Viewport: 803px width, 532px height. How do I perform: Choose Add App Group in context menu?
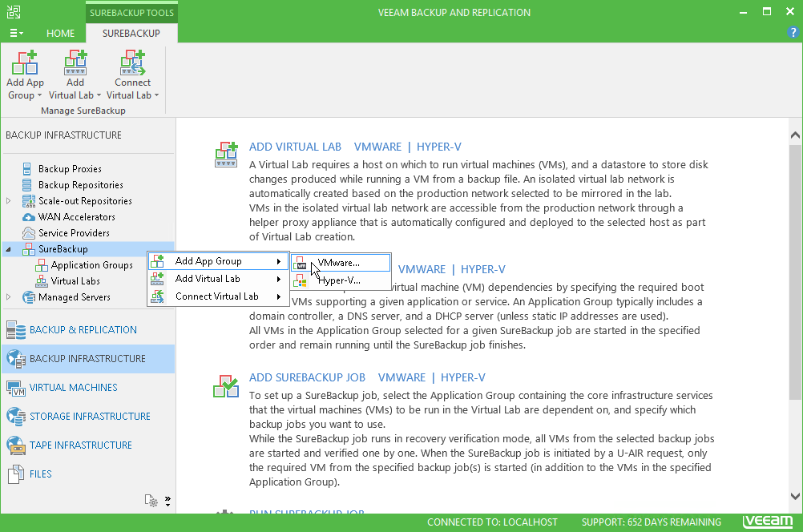pyautogui.click(x=218, y=261)
